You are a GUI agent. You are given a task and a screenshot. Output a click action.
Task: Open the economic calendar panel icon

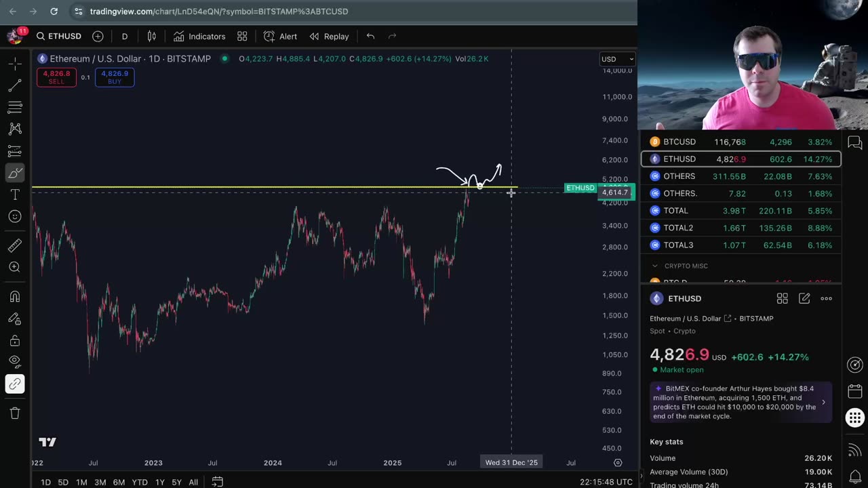point(855,391)
